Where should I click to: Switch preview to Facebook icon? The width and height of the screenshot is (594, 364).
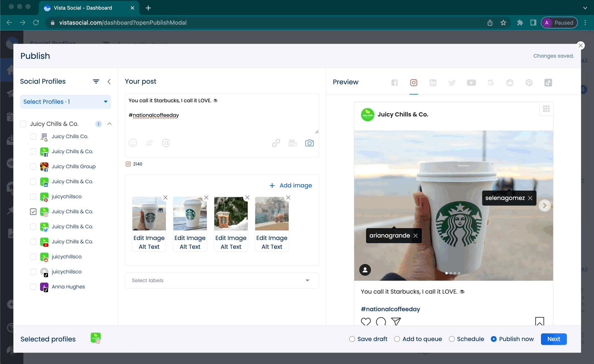click(x=394, y=83)
